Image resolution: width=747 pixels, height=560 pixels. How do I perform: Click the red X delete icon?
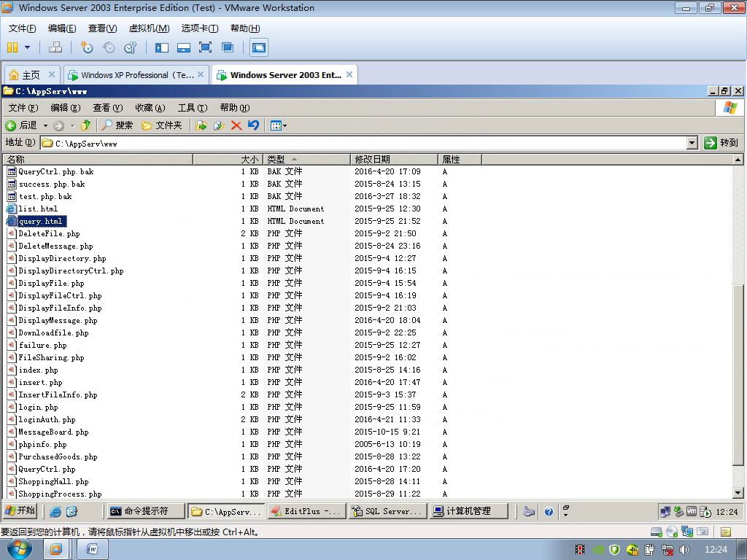(236, 125)
